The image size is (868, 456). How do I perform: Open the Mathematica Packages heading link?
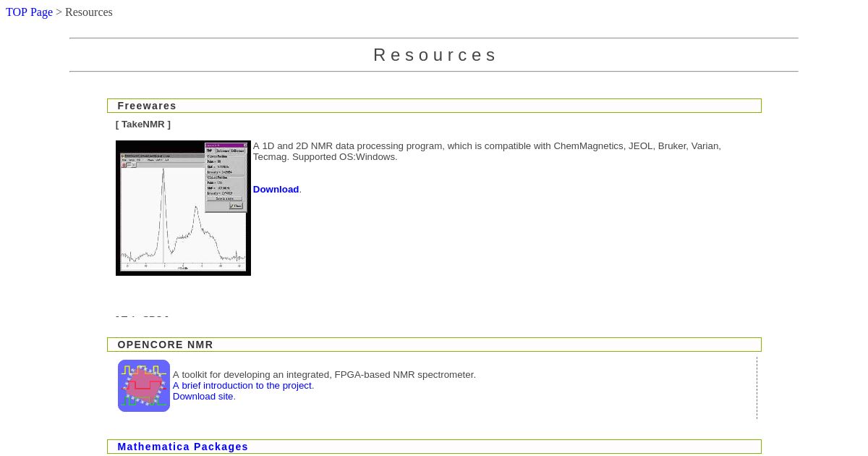183,447
